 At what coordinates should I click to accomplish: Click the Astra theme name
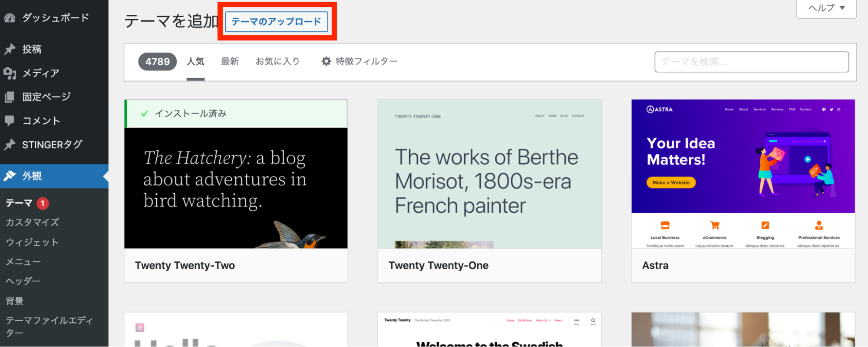tap(655, 265)
